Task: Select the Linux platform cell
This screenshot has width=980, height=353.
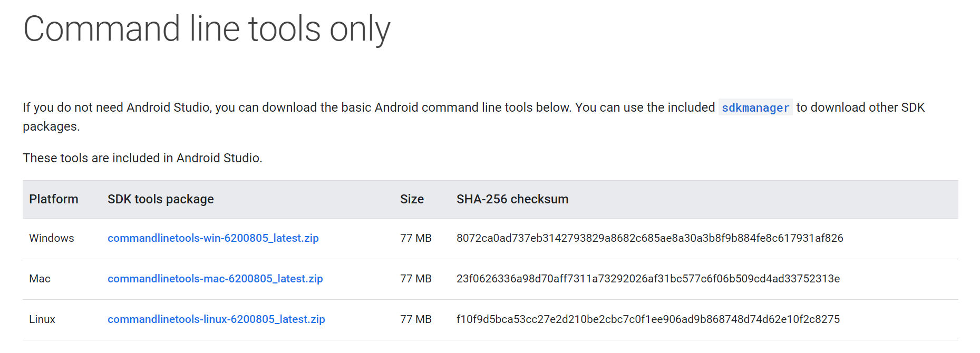Action: [x=42, y=319]
